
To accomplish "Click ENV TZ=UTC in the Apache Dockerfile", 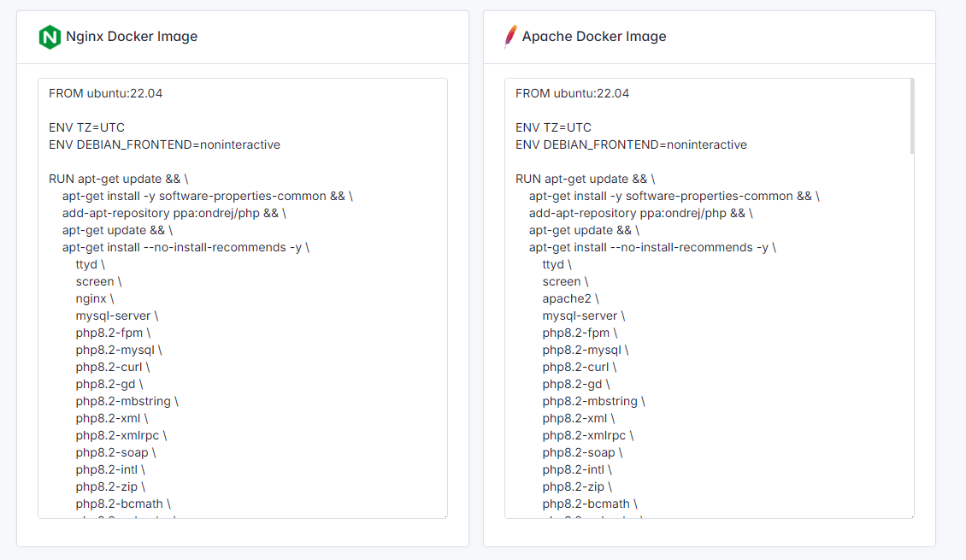I will click(x=553, y=127).
